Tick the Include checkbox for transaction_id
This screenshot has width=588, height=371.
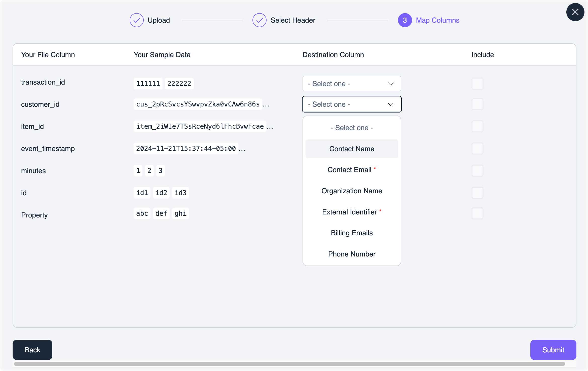477,84
